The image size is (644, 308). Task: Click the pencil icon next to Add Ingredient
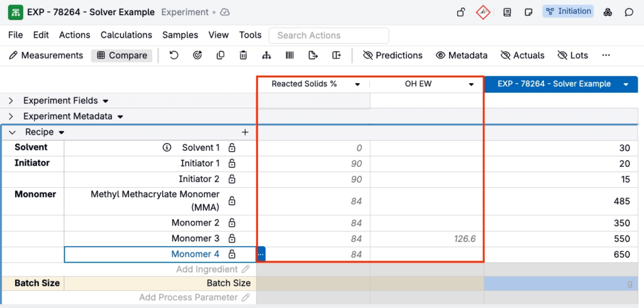coord(246,270)
